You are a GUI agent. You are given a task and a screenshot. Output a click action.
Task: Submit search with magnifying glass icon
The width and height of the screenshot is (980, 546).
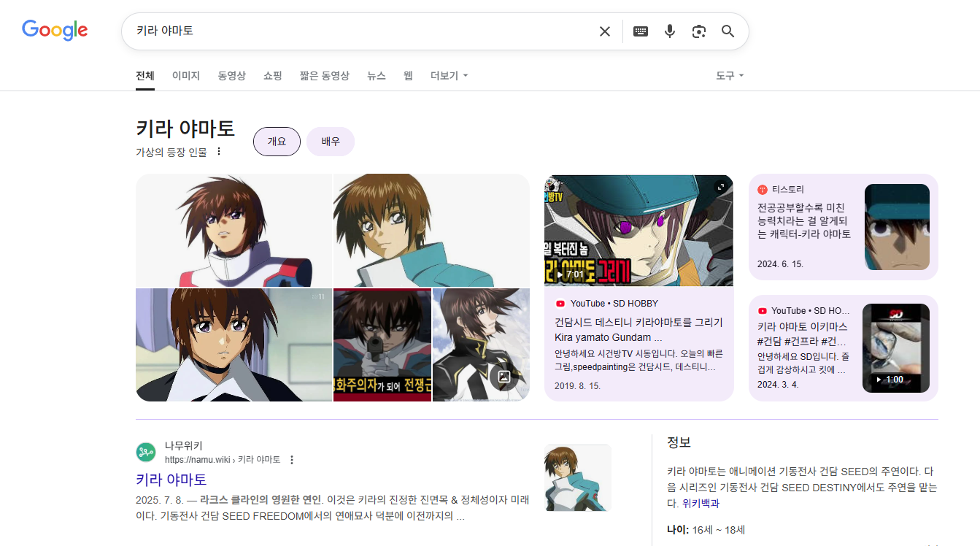pos(728,31)
